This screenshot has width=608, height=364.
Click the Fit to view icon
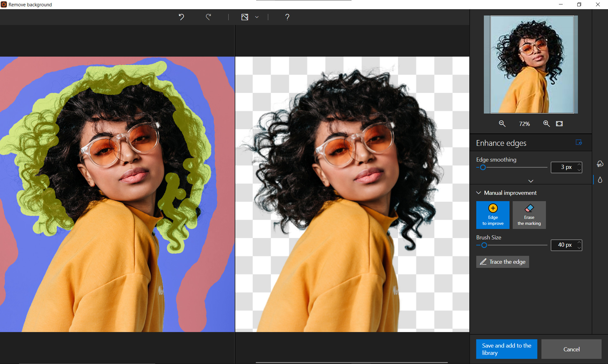click(559, 124)
